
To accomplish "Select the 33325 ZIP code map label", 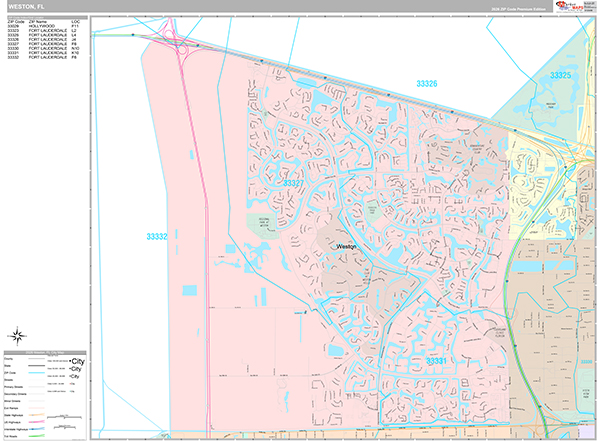I will [560, 75].
